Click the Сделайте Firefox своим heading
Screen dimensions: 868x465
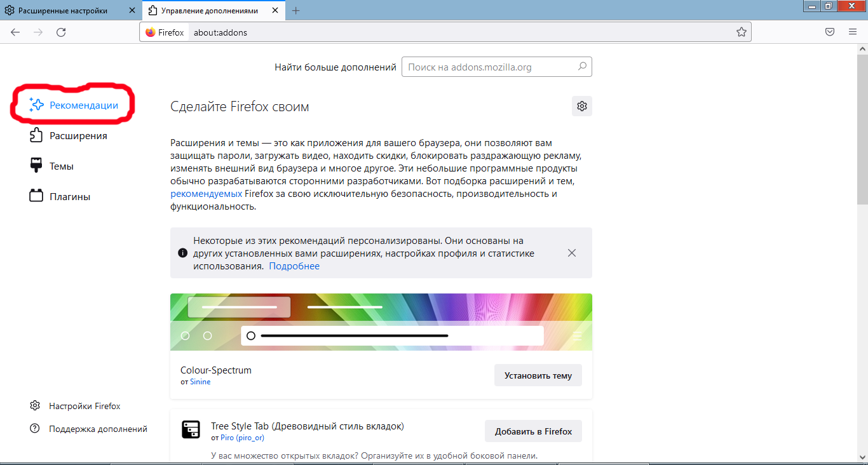(x=240, y=107)
